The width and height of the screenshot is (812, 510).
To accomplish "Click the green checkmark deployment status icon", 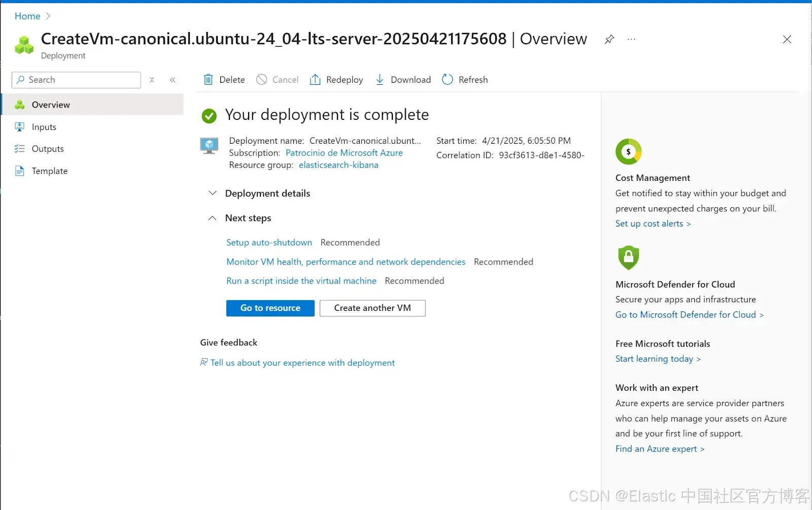I will tap(209, 116).
